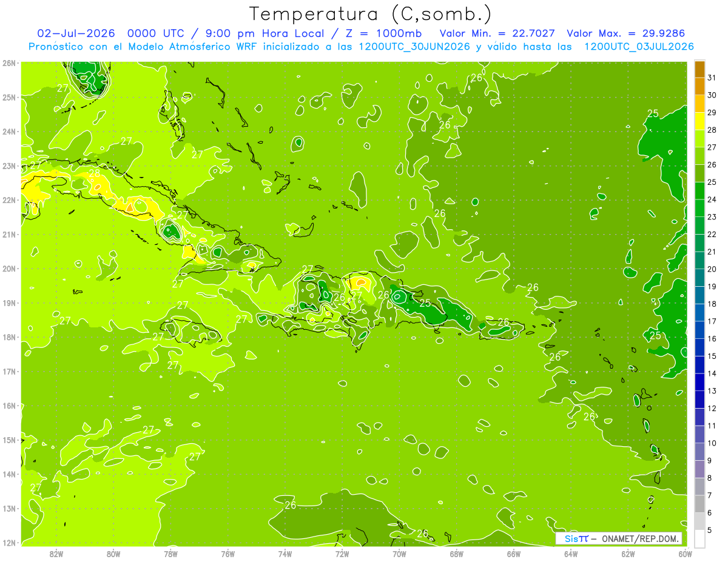Click the "12N" latitude axis label
Screen dimensions: 728x562
(x=8, y=542)
